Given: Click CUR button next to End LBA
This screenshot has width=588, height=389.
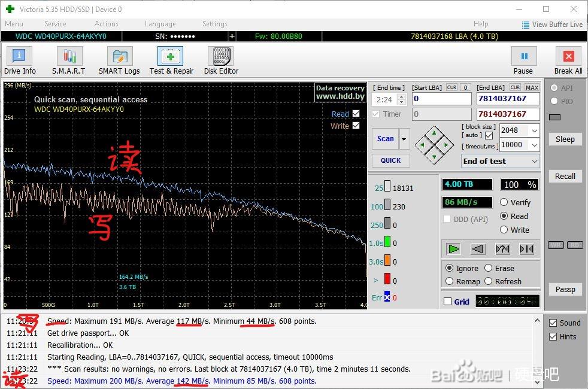Looking at the screenshot, I should pyautogui.click(x=516, y=87).
